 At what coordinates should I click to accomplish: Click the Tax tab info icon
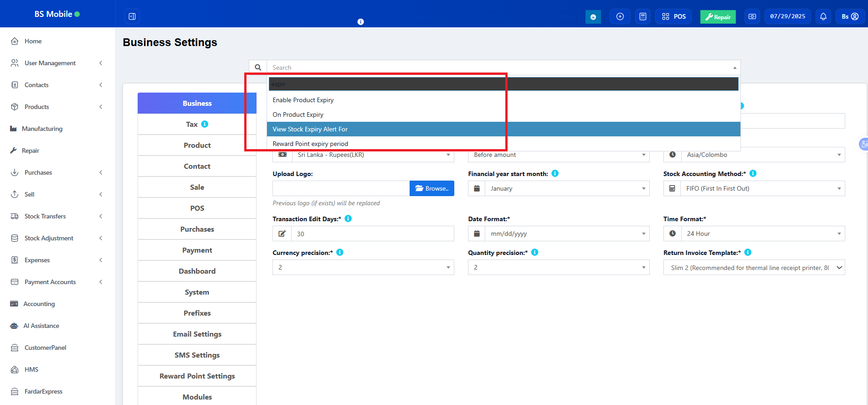(x=205, y=124)
